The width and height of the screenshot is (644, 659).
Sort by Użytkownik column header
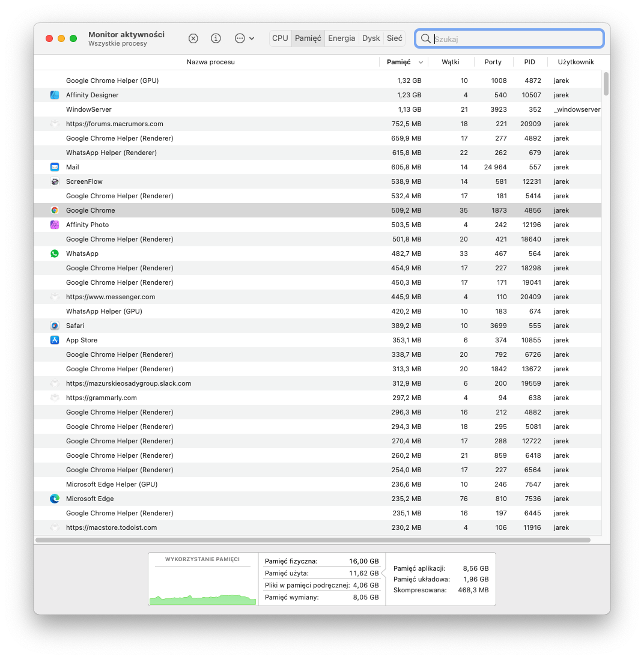tap(576, 62)
